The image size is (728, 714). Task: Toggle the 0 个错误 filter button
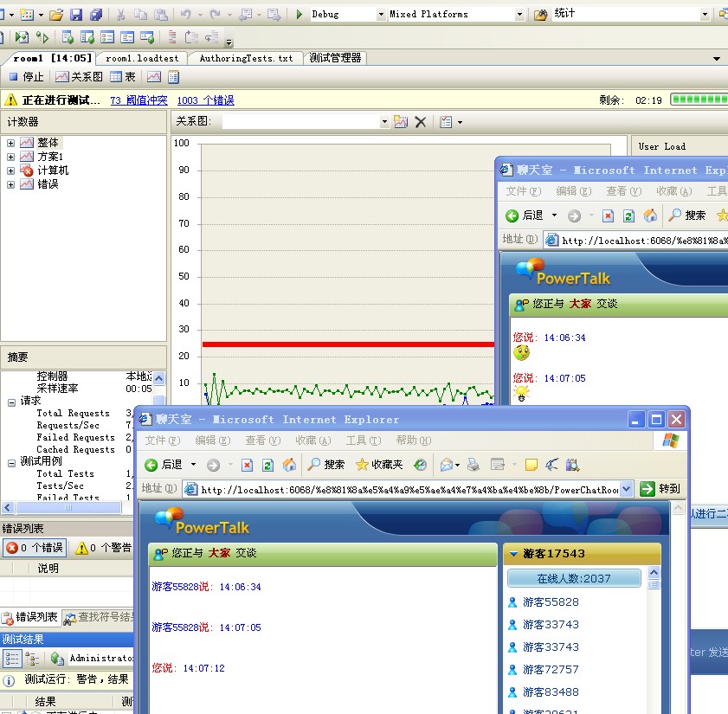[x=35, y=548]
